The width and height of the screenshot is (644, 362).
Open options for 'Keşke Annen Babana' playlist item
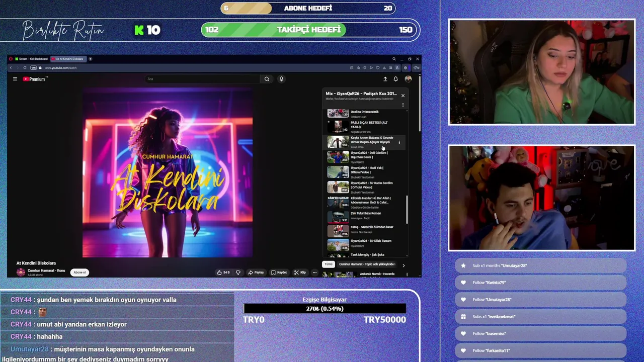pyautogui.click(x=399, y=142)
